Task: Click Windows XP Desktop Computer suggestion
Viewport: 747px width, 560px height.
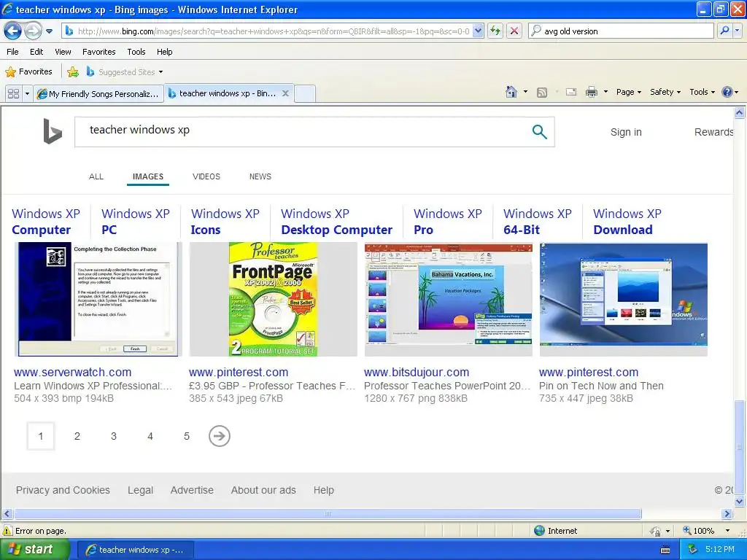Action: [336, 222]
